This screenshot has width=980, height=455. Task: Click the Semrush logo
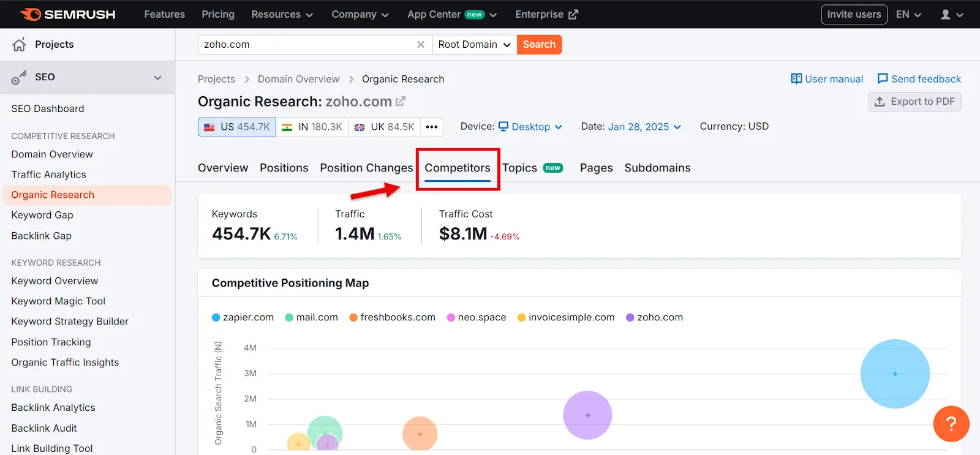click(x=67, y=14)
